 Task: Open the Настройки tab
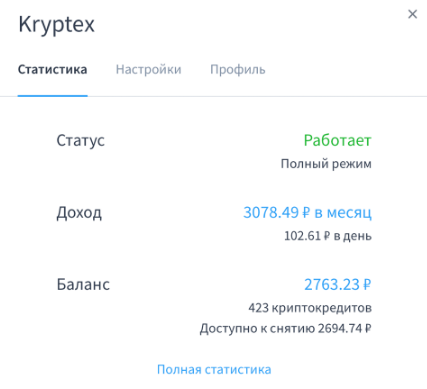pyautogui.click(x=148, y=70)
